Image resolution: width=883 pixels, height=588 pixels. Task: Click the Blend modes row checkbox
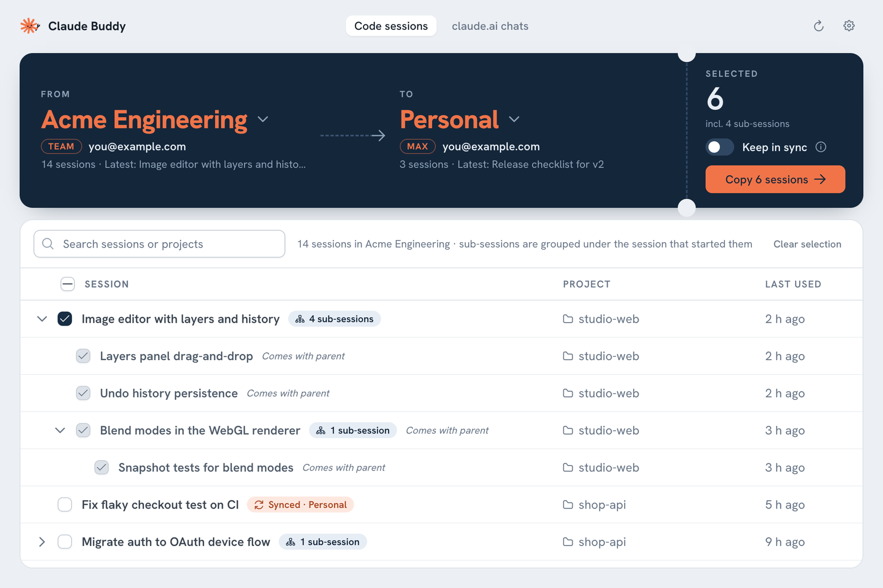click(83, 430)
